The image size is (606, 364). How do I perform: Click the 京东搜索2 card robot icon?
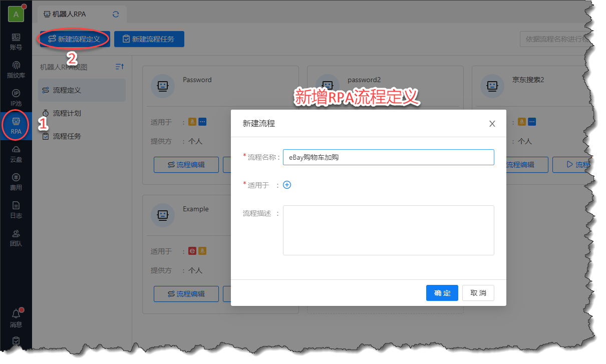click(x=492, y=86)
